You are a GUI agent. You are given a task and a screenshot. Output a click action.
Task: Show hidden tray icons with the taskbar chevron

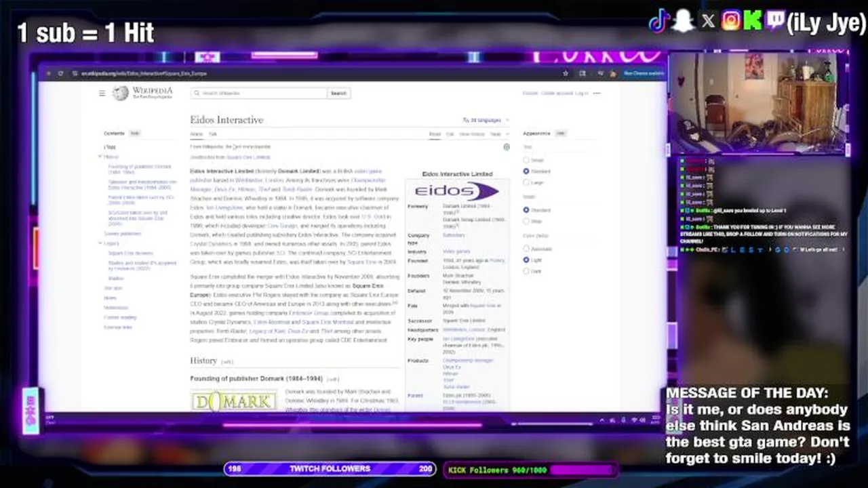pyautogui.click(x=601, y=420)
